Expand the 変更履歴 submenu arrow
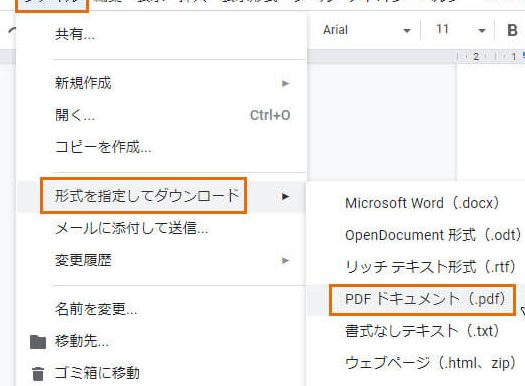Image resolution: width=525 pixels, height=386 pixels. click(285, 260)
